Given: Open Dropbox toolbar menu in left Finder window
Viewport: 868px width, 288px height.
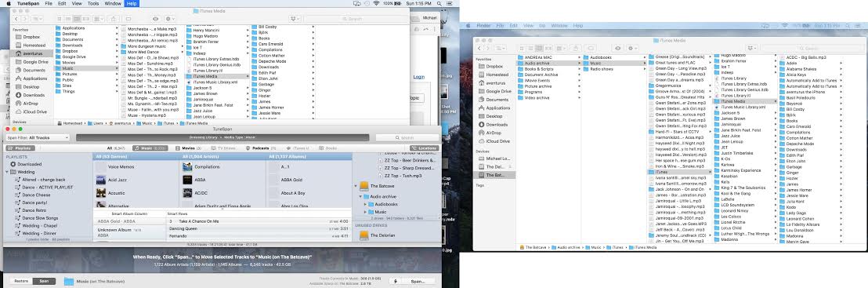Looking at the screenshot, I should [x=294, y=19].
